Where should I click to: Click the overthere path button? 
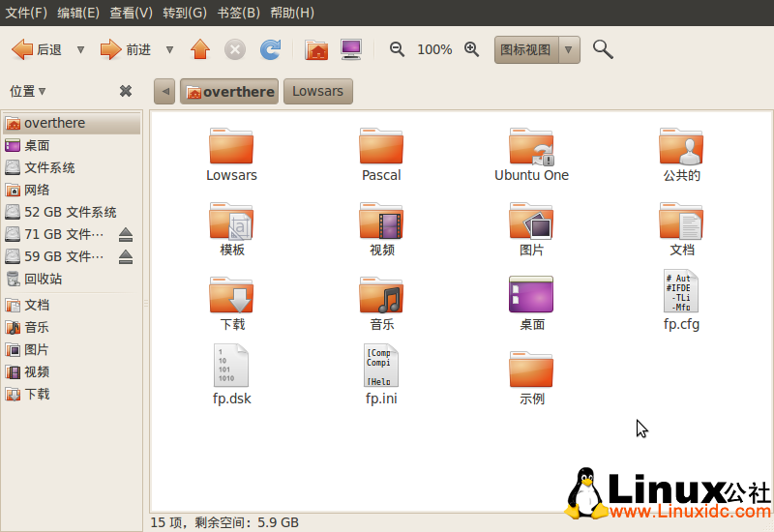[x=229, y=91]
